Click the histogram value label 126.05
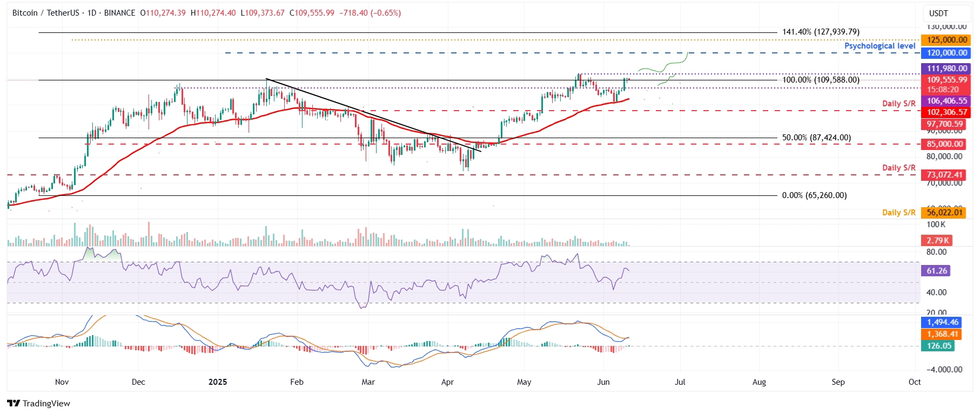This screenshot has width=980, height=415. pyautogui.click(x=938, y=346)
